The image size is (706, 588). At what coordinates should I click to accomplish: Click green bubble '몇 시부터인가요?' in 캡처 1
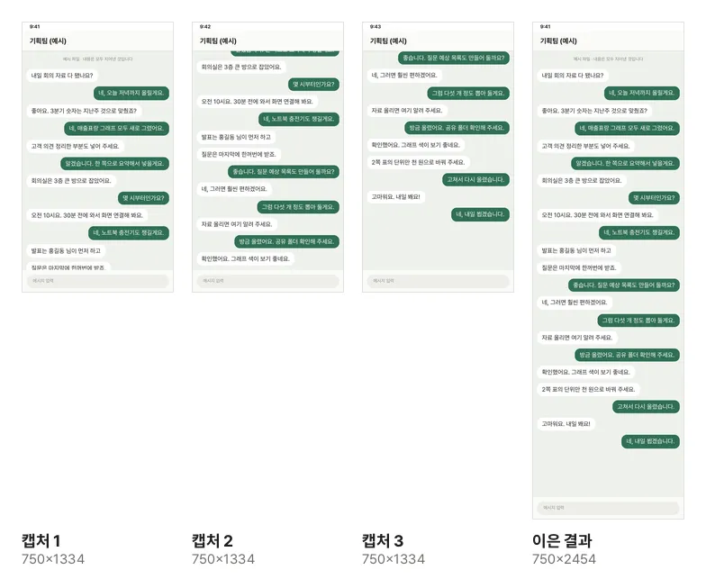[x=144, y=198]
